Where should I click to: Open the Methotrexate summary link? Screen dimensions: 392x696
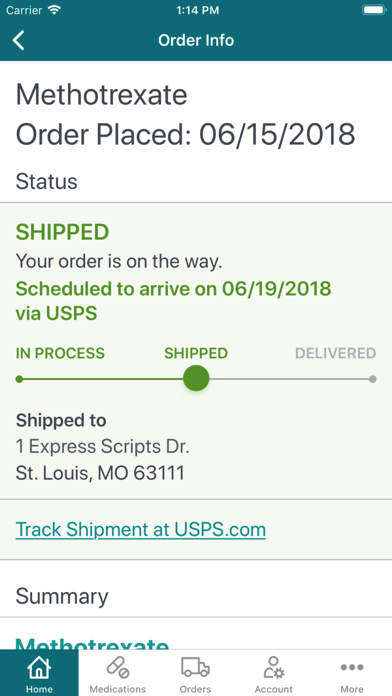(x=92, y=645)
